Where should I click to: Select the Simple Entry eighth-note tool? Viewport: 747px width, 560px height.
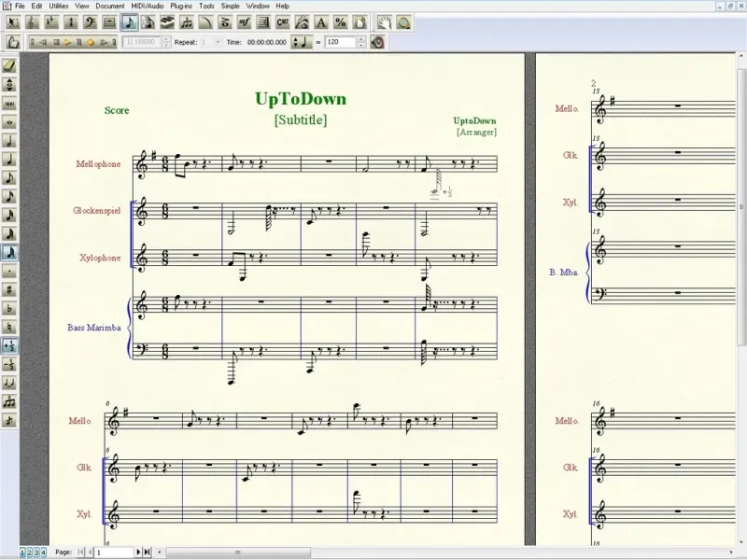pos(129,22)
